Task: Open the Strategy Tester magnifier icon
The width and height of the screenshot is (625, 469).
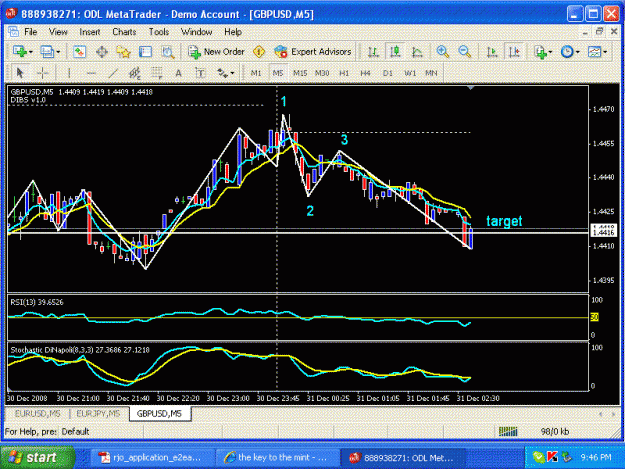Action: [168, 51]
